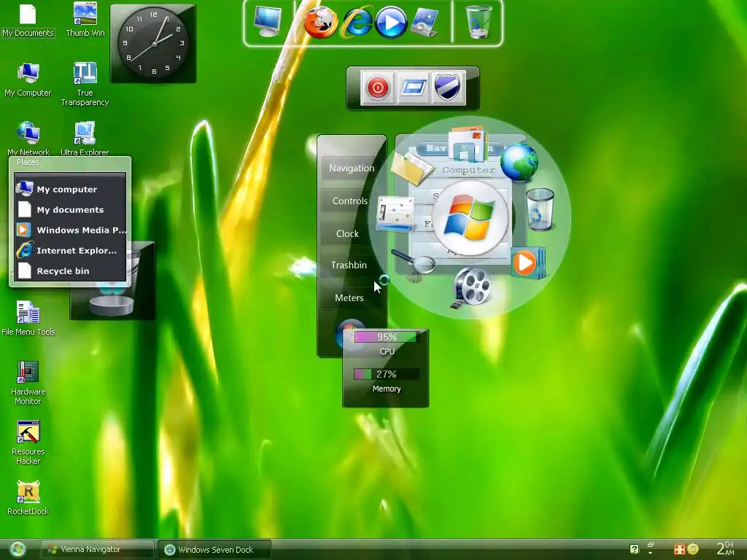Switch to Vienna Navigator taskbar item
The image size is (747, 560).
(x=98, y=550)
